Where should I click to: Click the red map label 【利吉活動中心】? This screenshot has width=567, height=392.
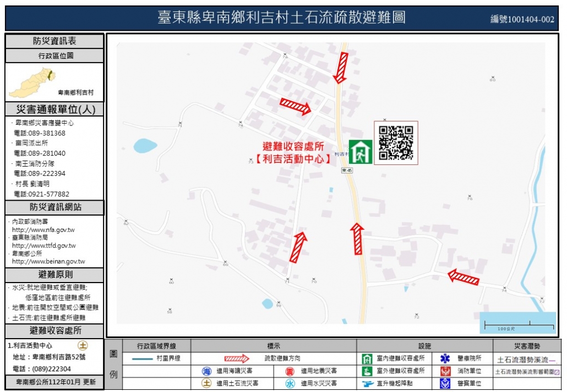[293, 159]
